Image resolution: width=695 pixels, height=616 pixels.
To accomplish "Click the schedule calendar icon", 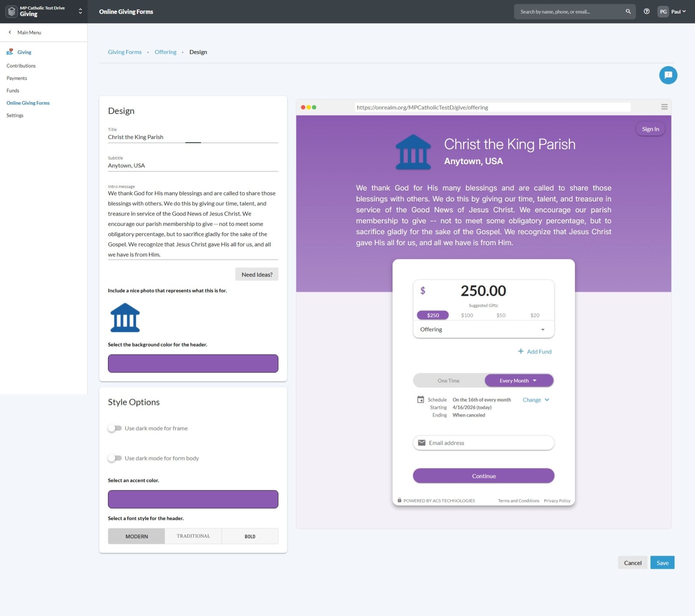I will coord(420,399).
